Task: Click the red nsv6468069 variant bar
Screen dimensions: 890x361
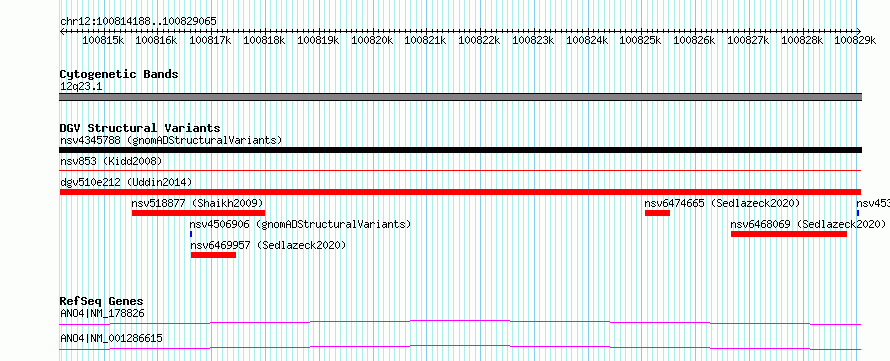Action: coord(789,234)
